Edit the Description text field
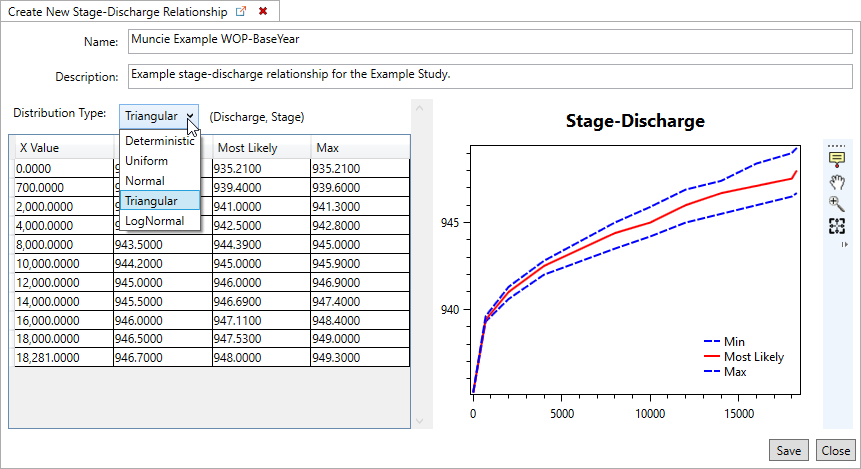 487,75
